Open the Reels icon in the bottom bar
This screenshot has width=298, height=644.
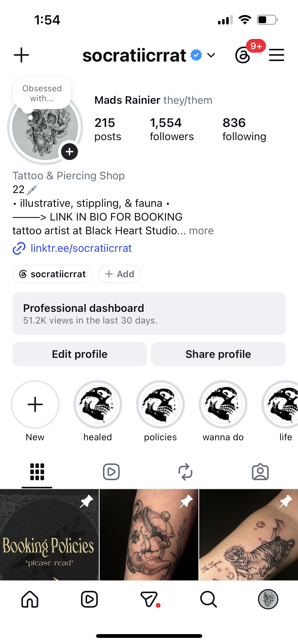tap(89, 599)
